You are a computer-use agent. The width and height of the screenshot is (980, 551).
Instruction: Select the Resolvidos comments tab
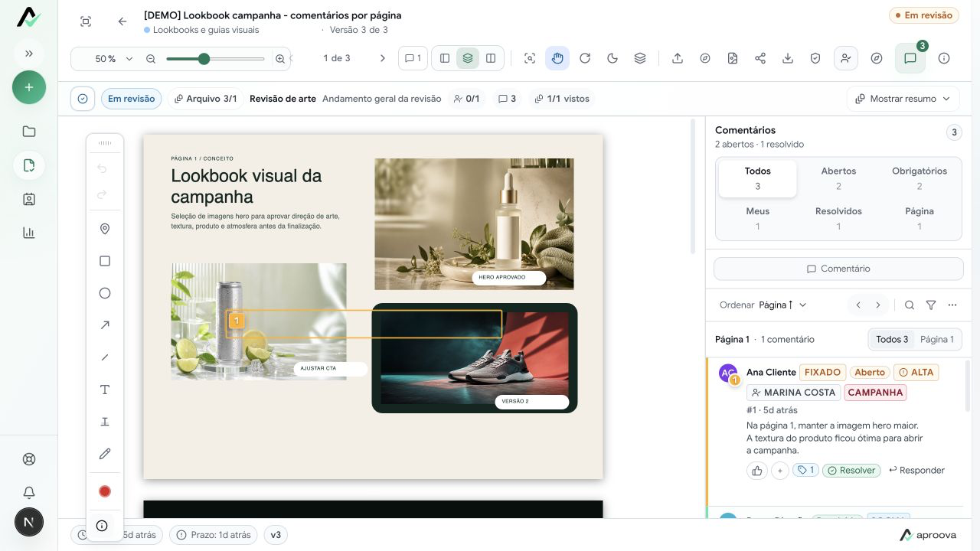(838, 218)
